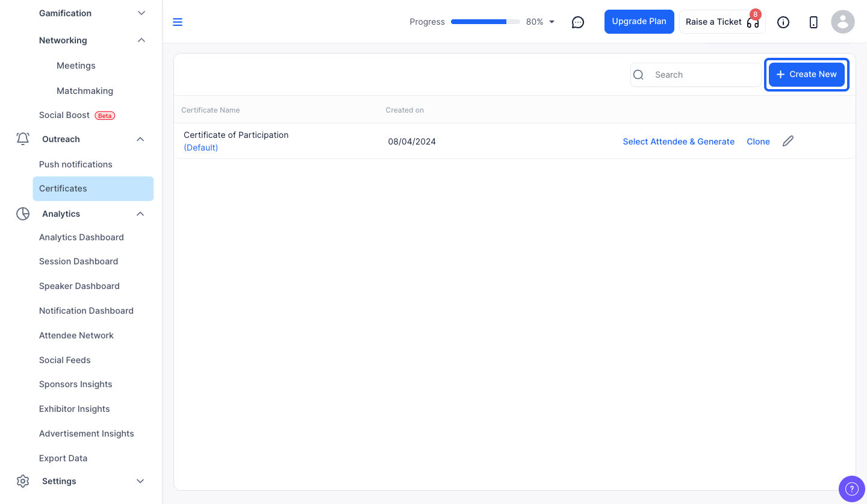867x504 pixels.
Task: Open Sponsors Insights page
Action: pyautogui.click(x=76, y=384)
